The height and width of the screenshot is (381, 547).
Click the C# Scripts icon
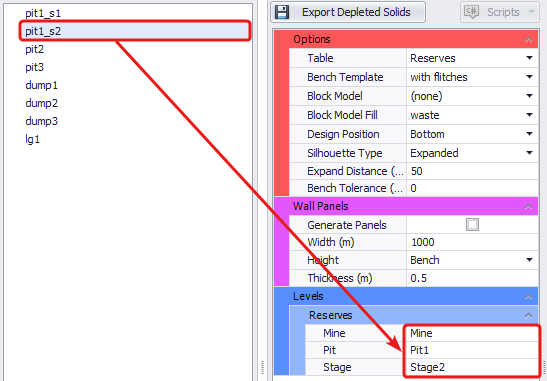click(x=471, y=12)
